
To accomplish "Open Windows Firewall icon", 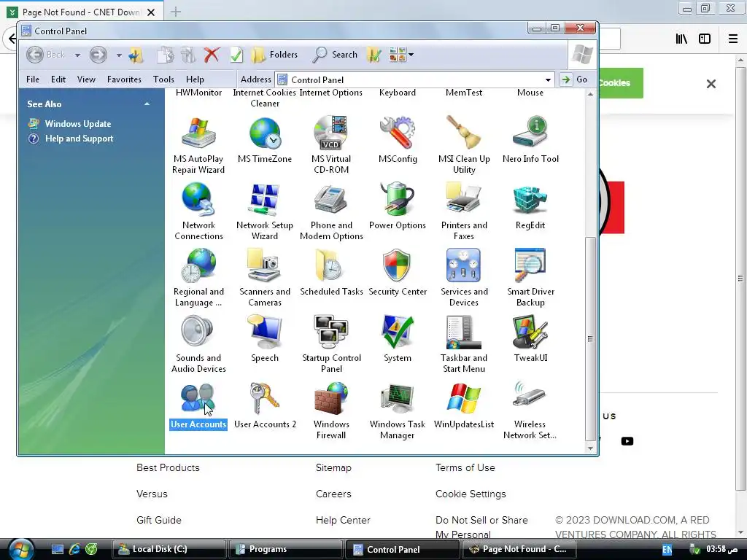I will [331, 398].
